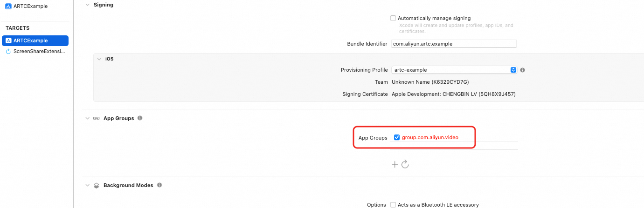Check Acts as a Bluetooth LE accessory
The height and width of the screenshot is (208, 644).
[393, 205]
